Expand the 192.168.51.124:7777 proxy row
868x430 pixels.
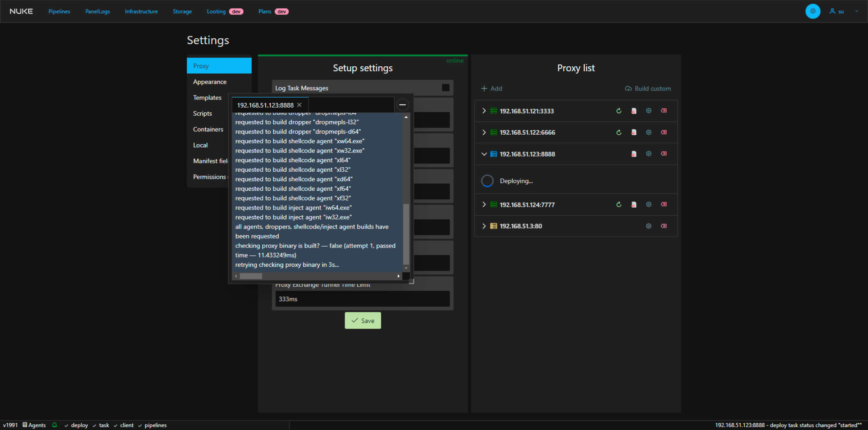(x=484, y=204)
